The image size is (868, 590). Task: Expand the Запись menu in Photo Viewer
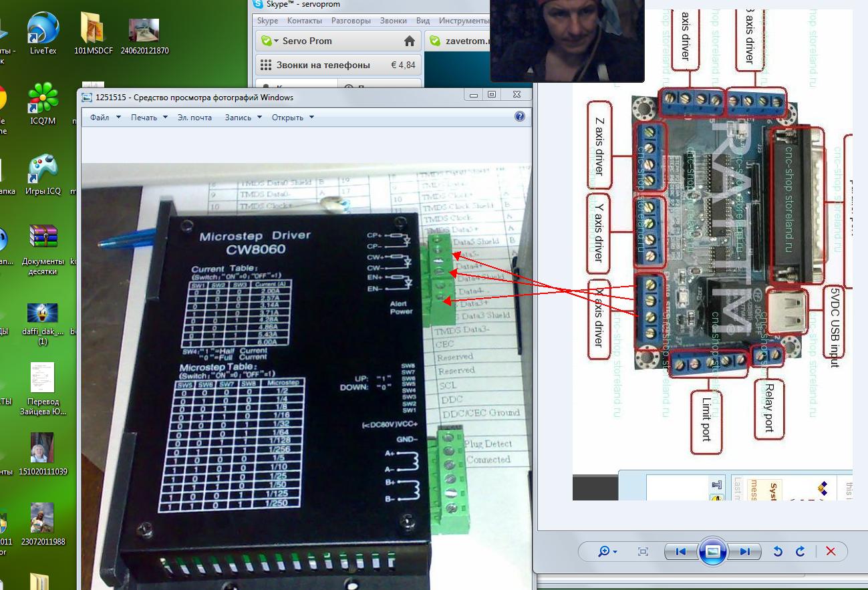[x=243, y=118]
